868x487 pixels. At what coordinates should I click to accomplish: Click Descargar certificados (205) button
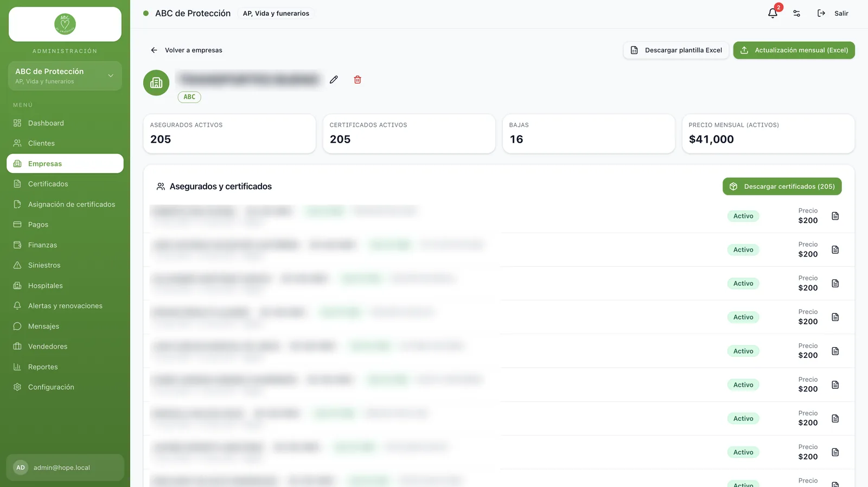[782, 186]
